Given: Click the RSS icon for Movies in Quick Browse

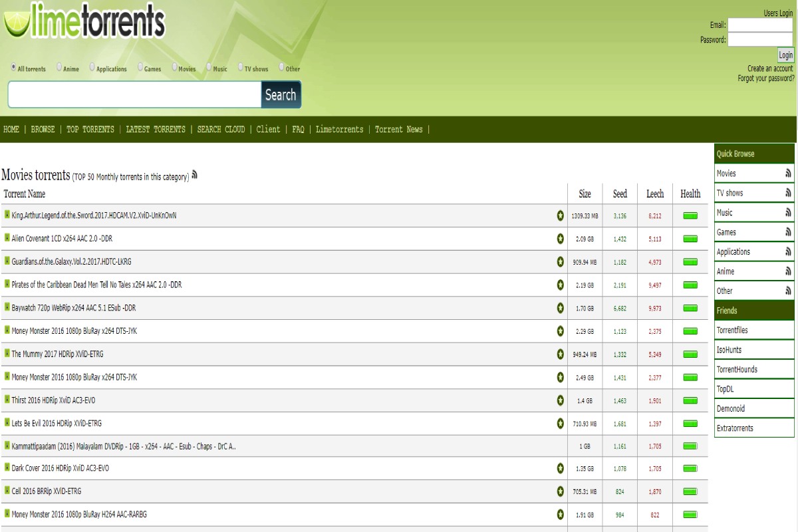Looking at the screenshot, I should (788, 174).
